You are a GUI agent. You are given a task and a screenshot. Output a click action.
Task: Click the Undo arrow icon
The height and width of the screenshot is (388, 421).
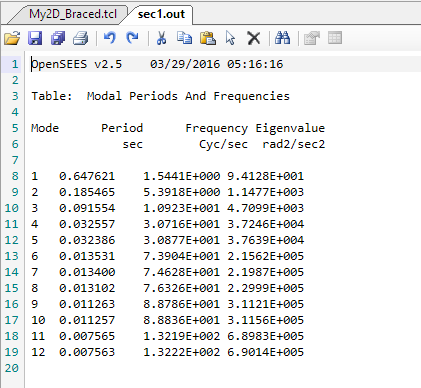coord(110,38)
